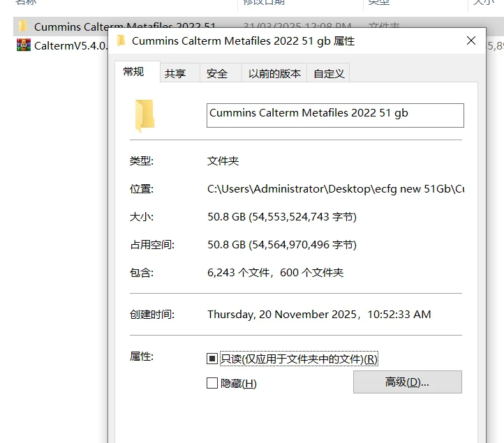Select the CaltermV5.4.0 file name in Explorer
504x443 pixels.
tap(71, 45)
